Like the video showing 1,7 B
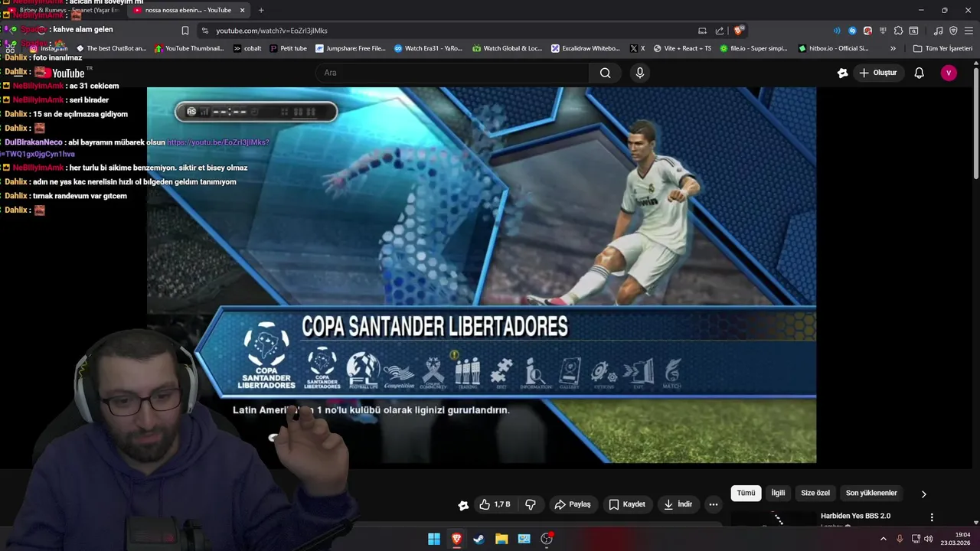Screen dimensions: 980x551 pyautogui.click(x=494, y=504)
